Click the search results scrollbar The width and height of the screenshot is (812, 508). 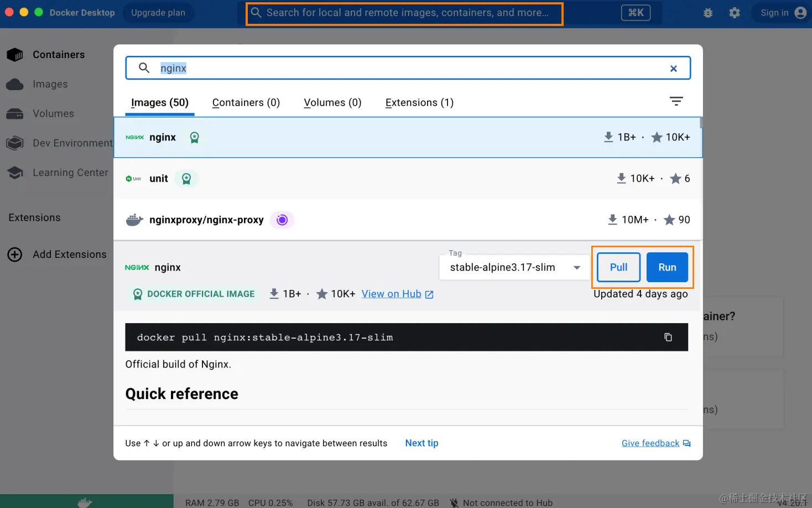click(701, 123)
